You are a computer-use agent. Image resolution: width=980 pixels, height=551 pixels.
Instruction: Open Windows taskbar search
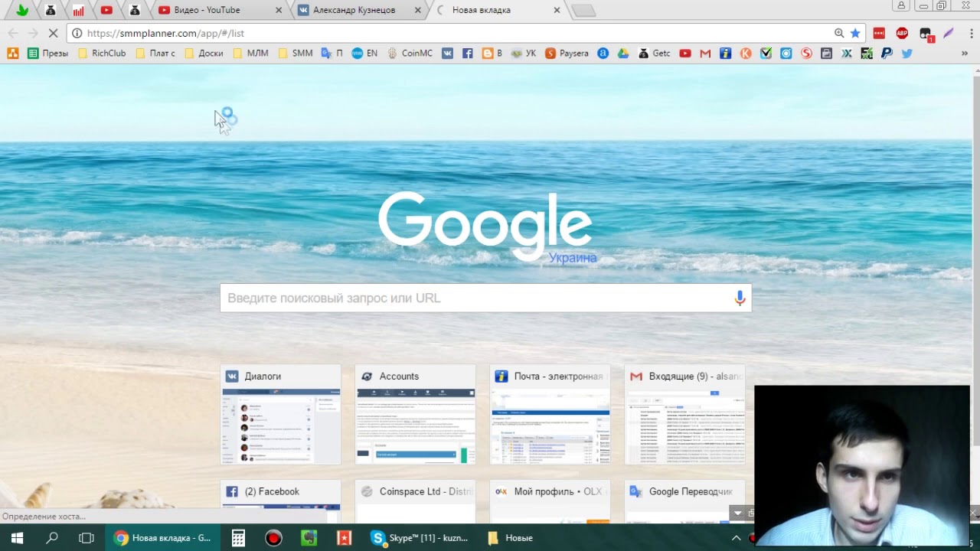click(52, 538)
